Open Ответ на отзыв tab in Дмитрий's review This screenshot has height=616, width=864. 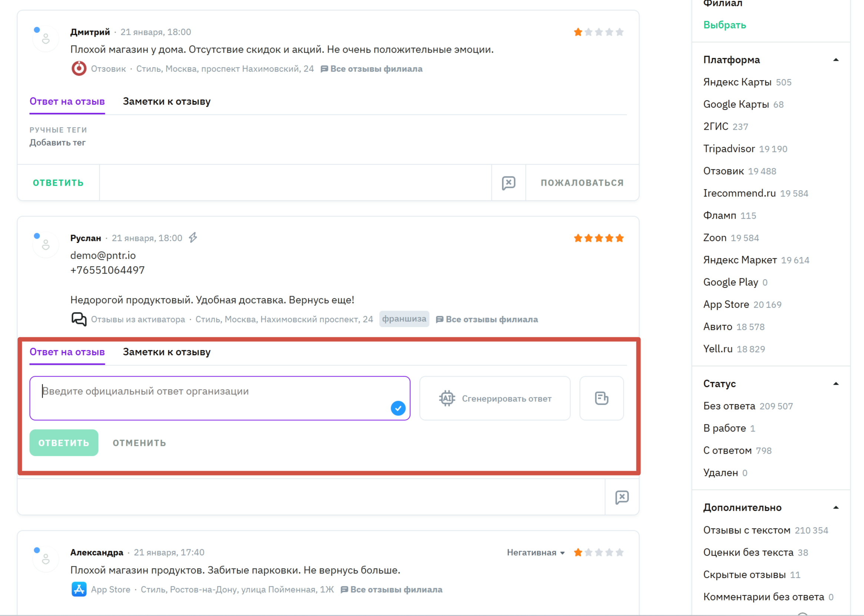[x=67, y=101]
